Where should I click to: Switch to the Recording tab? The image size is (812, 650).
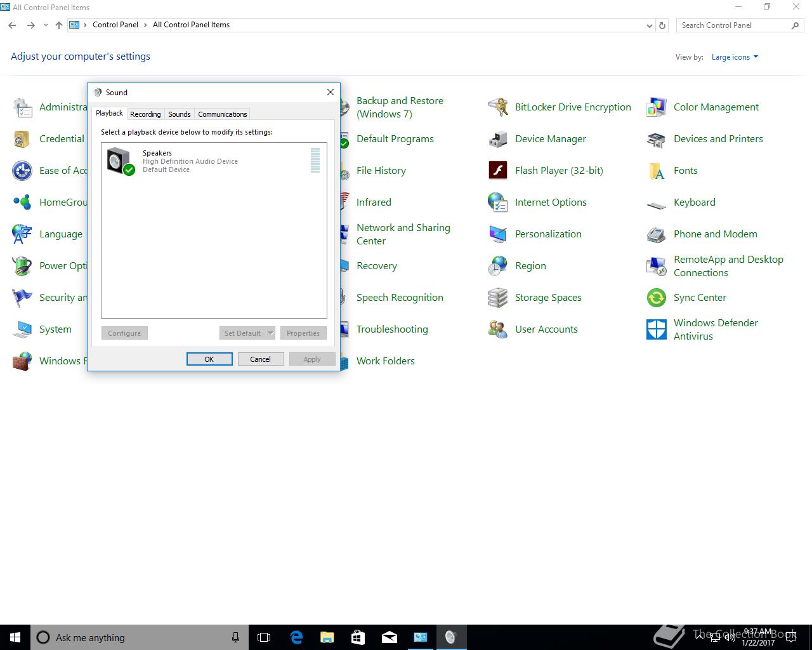point(145,114)
